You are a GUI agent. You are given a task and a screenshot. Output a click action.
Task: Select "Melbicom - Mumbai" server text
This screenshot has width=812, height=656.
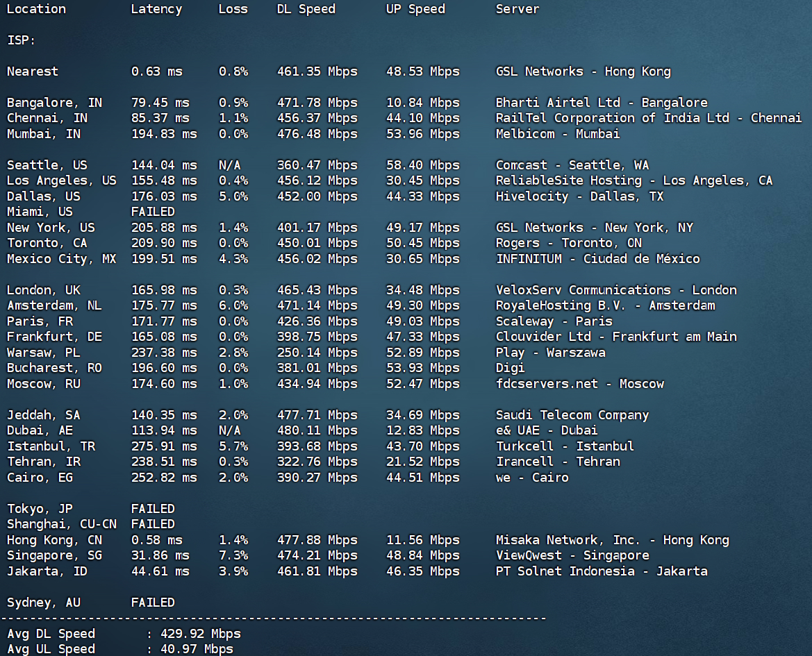pos(558,134)
